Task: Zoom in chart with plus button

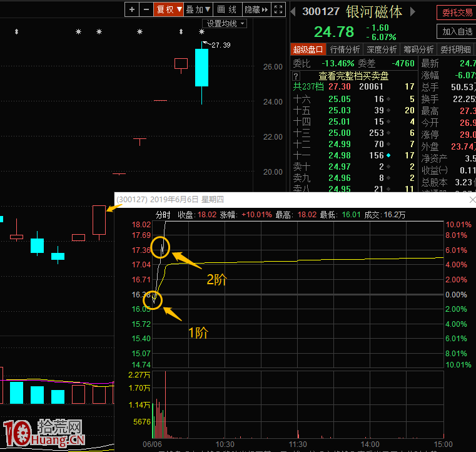Action: (x=132, y=10)
